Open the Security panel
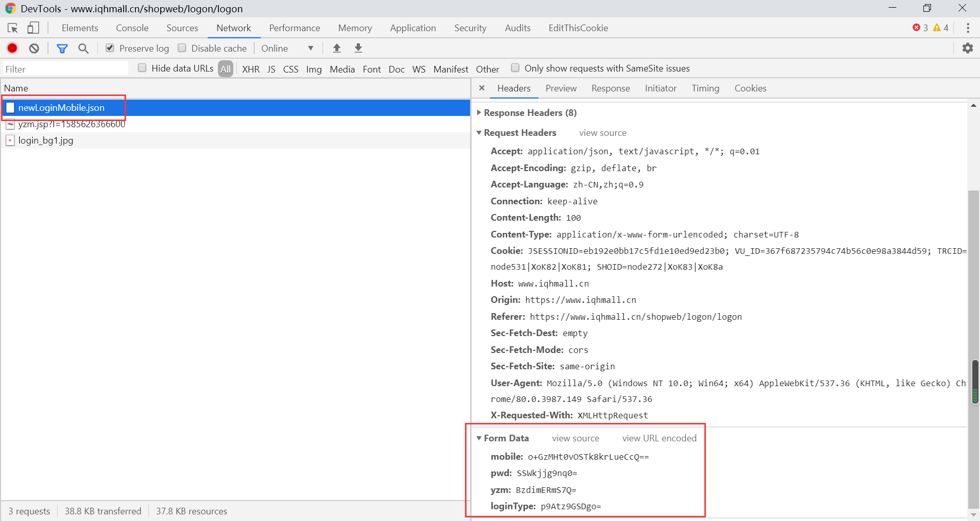This screenshot has height=521, width=980. coord(470,28)
